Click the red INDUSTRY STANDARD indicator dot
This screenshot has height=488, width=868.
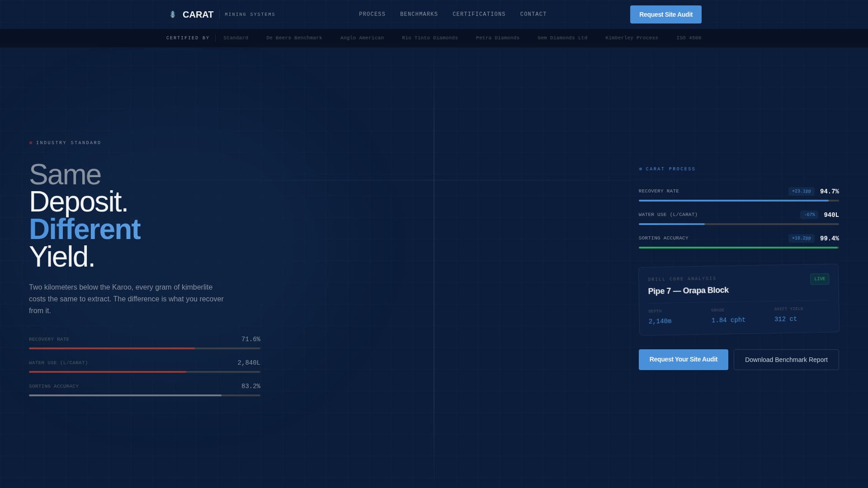[31, 142]
